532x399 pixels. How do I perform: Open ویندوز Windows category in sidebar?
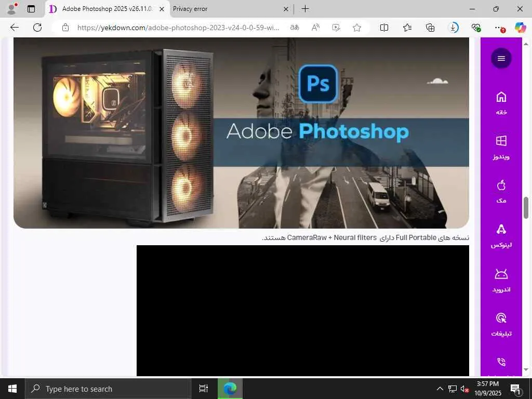501,147
